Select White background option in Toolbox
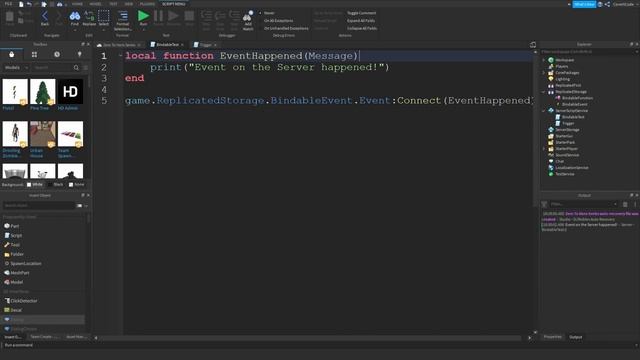The width and height of the screenshot is (640, 360). tap(35, 184)
